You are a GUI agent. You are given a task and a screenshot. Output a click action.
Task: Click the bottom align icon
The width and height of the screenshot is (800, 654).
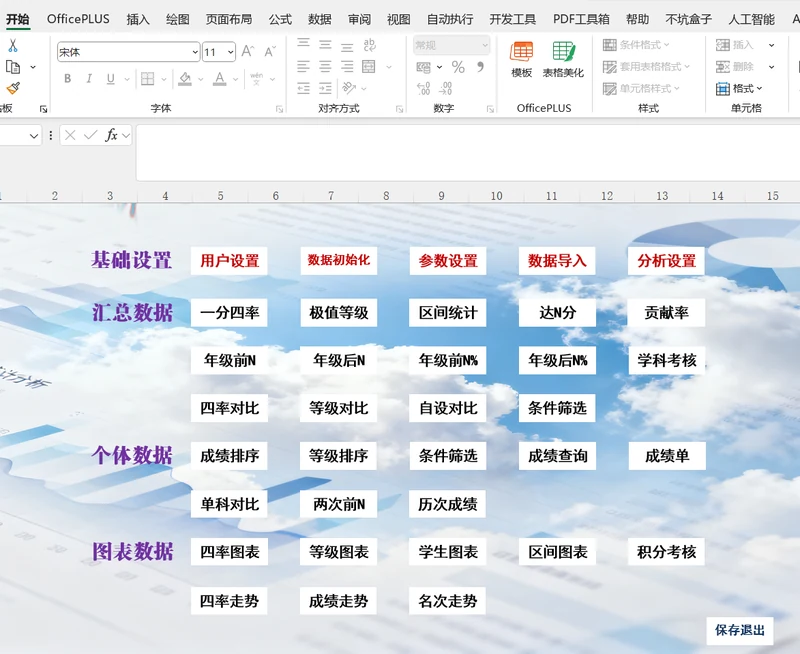click(x=347, y=45)
